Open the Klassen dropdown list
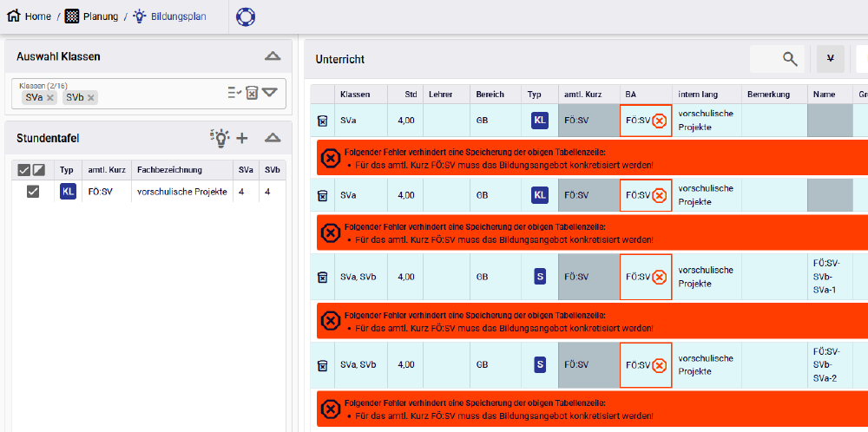This screenshot has height=432, width=868. point(270,92)
